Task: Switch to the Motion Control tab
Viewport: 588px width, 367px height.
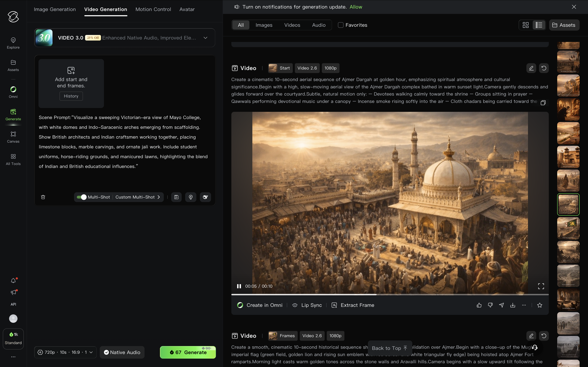Action: [153, 9]
